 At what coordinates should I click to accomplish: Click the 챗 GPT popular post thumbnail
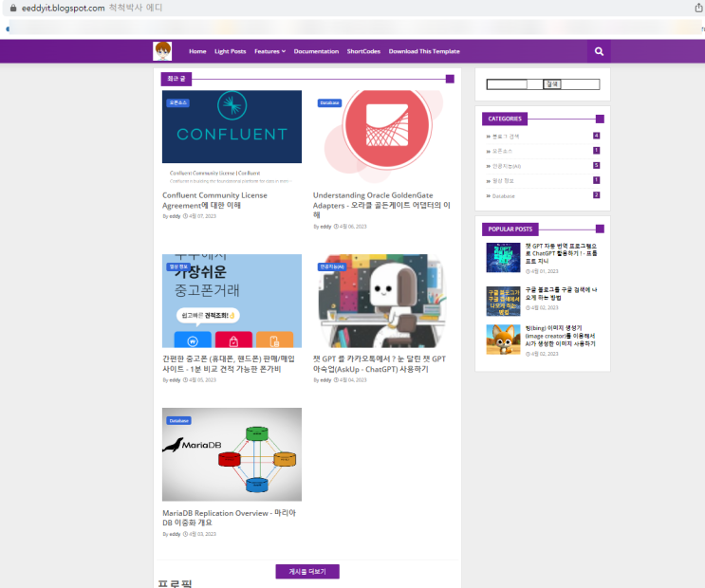tap(503, 258)
